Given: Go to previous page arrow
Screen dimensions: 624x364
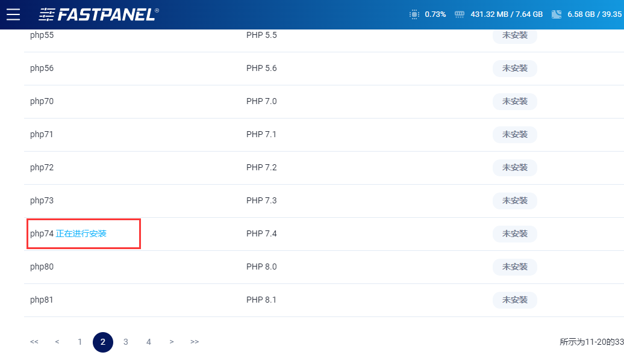Looking at the screenshot, I should 57,342.
